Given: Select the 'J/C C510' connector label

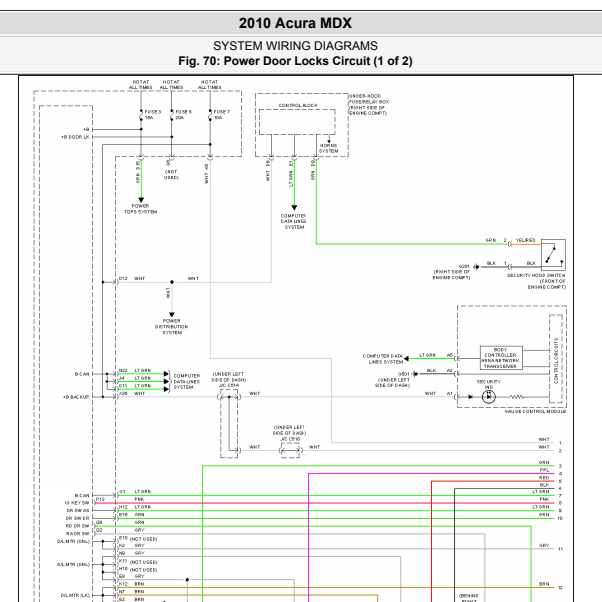Looking at the screenshot, I should (290, 438).
